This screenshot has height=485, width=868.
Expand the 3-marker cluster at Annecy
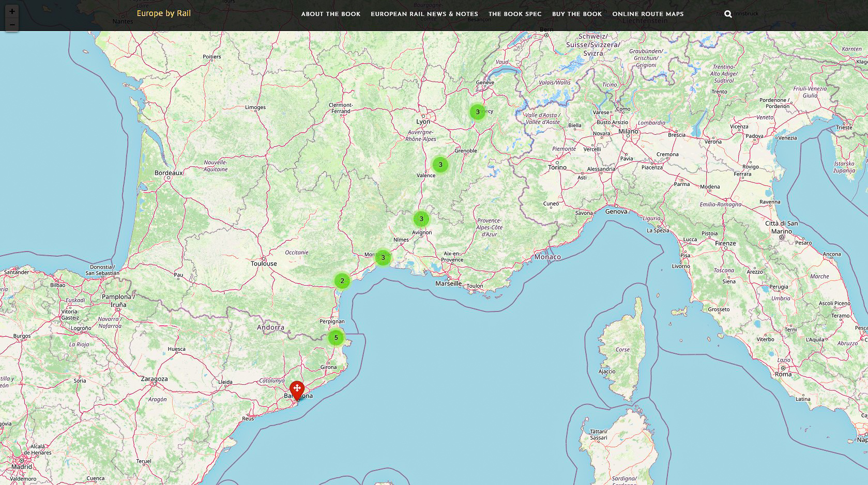(x=478, y=112)
